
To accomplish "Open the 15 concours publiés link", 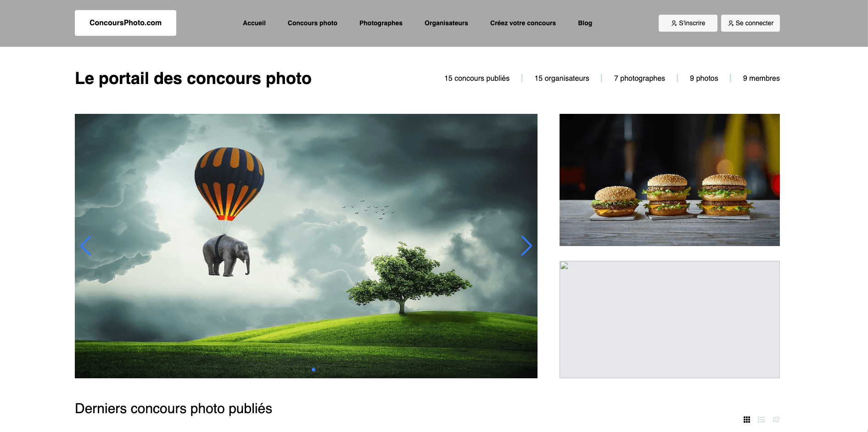I will click(x=476, y=78).
